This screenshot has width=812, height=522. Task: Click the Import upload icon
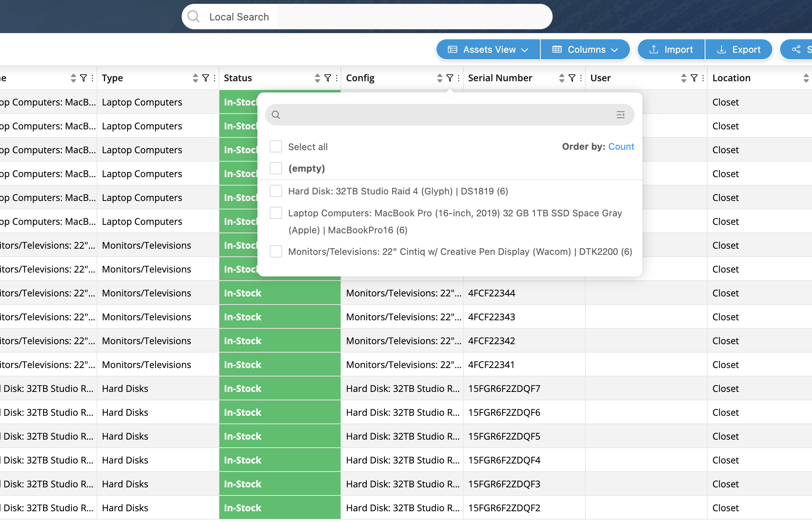[x=654, y=49]
